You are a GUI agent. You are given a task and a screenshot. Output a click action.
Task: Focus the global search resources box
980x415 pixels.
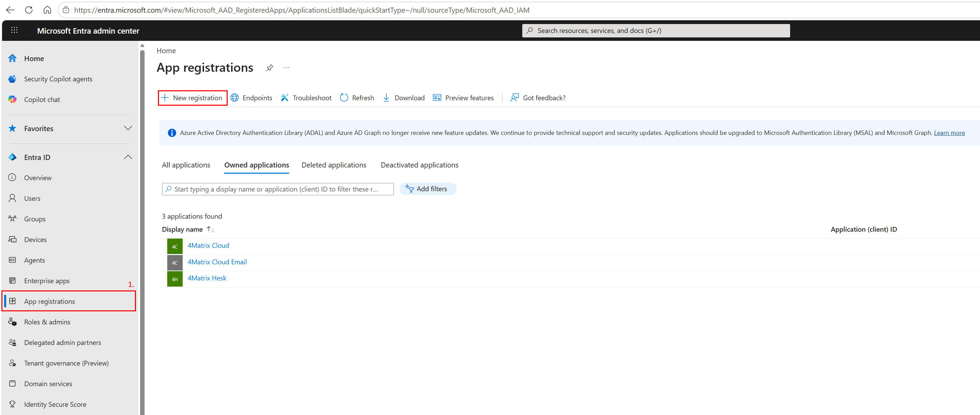pyautogui.click(x=656, y=31)
